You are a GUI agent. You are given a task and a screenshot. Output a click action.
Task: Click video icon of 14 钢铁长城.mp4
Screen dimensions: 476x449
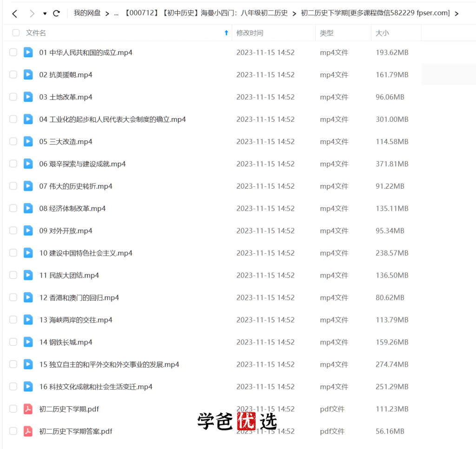[28, 342]
